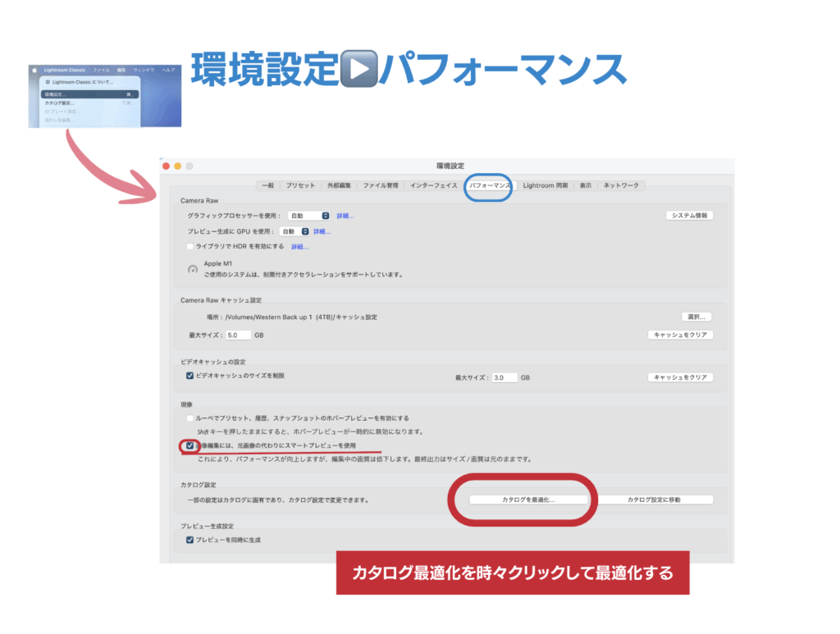Switch to the 一般 tab

(x=267, y=185)
